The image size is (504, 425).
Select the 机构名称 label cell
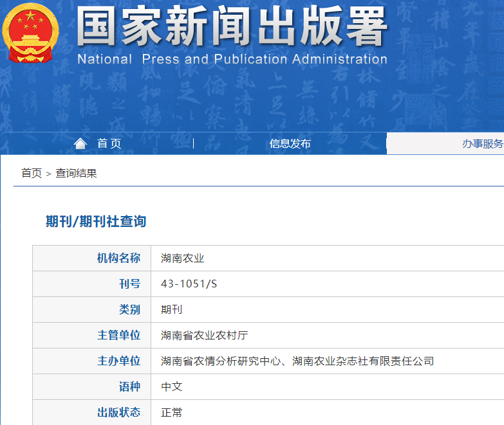(92, 258)
